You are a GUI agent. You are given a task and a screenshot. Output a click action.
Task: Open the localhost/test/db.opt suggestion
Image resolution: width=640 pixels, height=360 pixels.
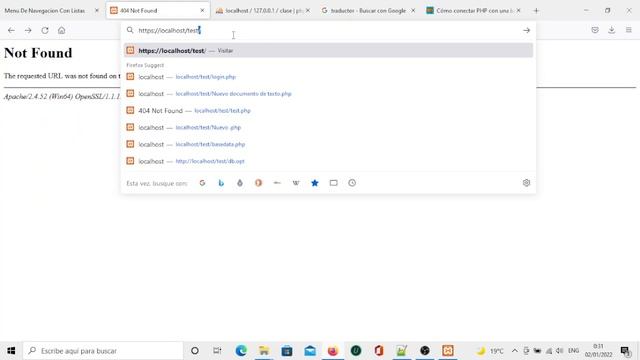(x=329, y=161)
